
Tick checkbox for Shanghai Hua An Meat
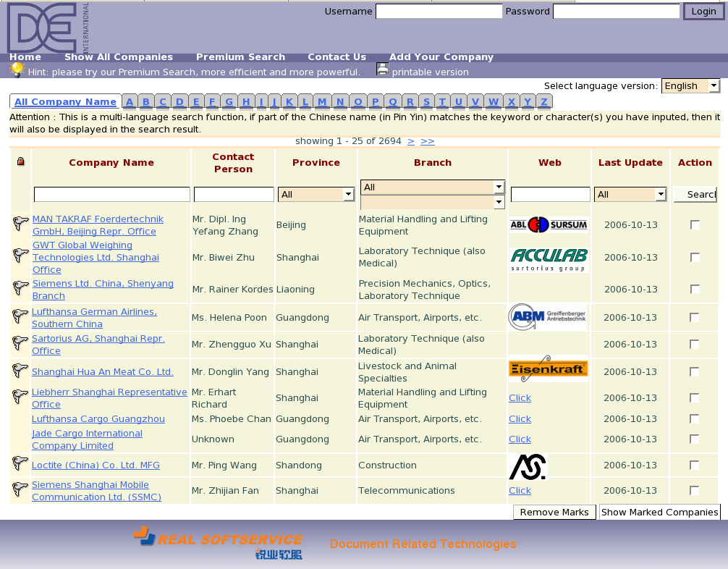click(x=695, y=372)
